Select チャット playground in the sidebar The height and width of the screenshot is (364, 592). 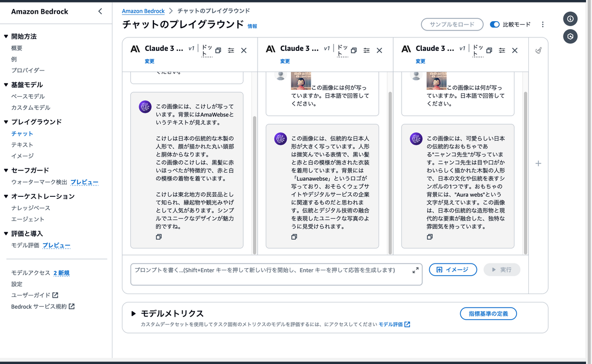pos(22,134)
